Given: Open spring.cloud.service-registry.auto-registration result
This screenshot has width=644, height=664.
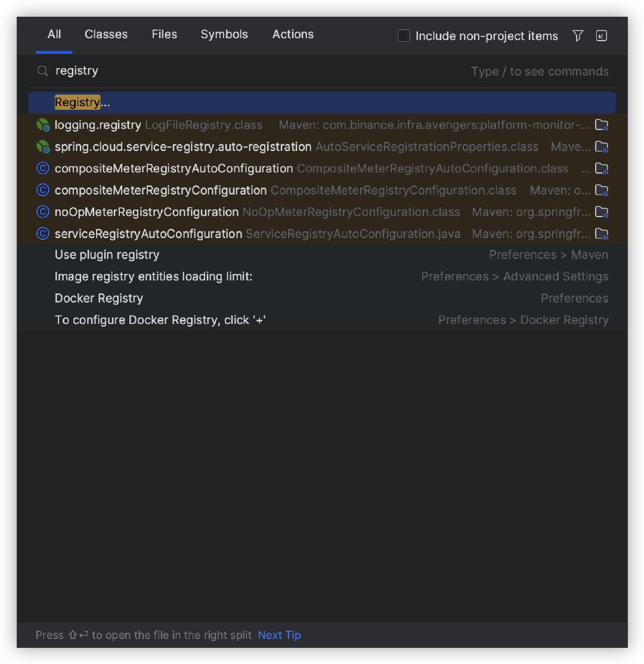Looking at the screenshot, I should (322, 147).
